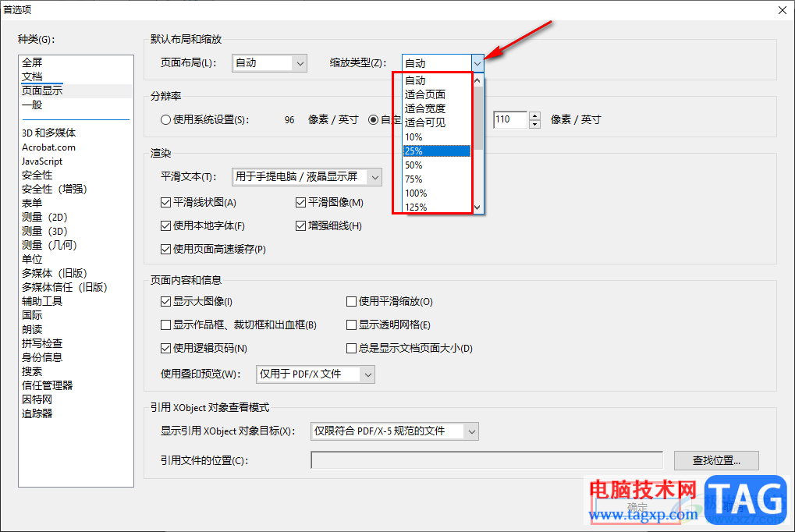795x532 pixels.
Task: Select 信任管理器 category
Action: coord(47,385)
